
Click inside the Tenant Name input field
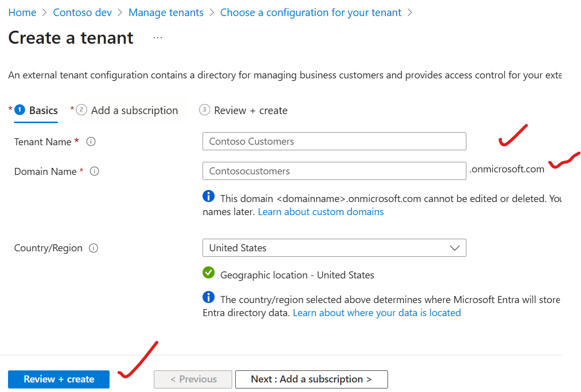(334, 141)
